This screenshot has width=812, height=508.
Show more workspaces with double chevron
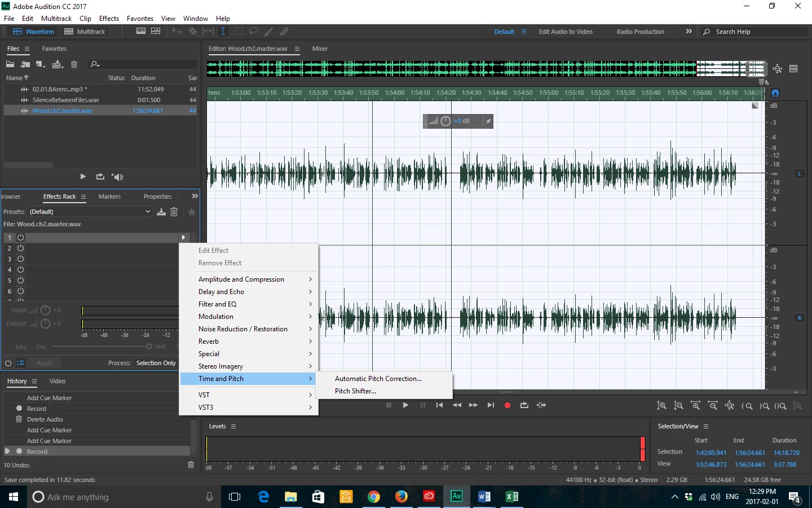pyautogui.click(x=689, y=32)
